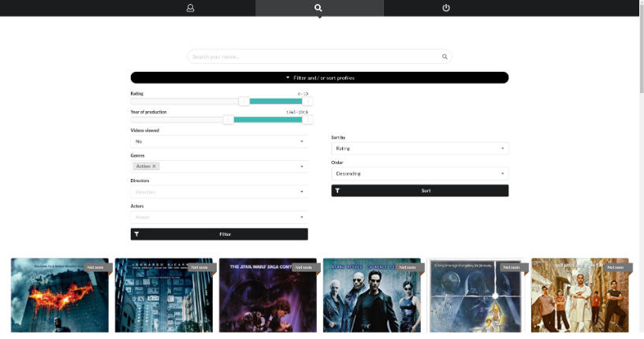Select the search magnifier tab
The image size is (644, 339).
[x=318, y=8]
